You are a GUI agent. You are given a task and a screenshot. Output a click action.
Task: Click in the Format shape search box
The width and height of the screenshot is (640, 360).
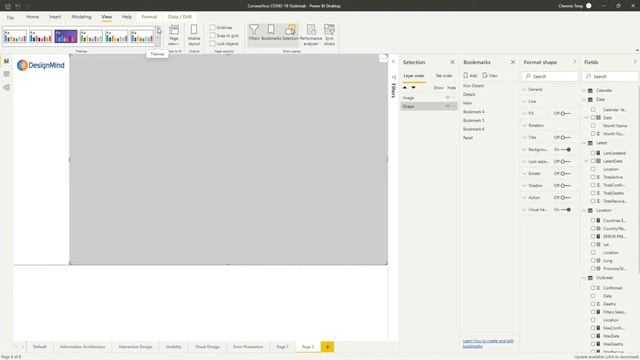click(550, 76)
